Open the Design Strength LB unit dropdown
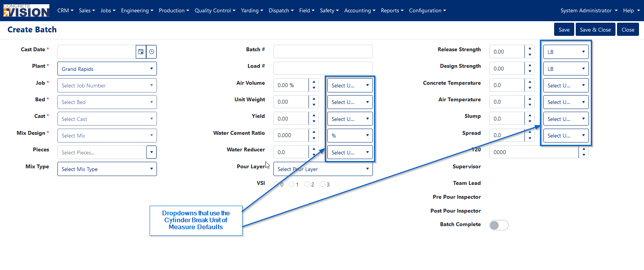 coord(566,69)
